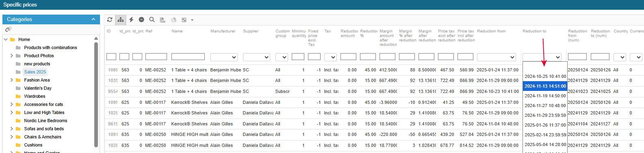
Task: Toggle the category hierarchy icon
Action: 121,19
